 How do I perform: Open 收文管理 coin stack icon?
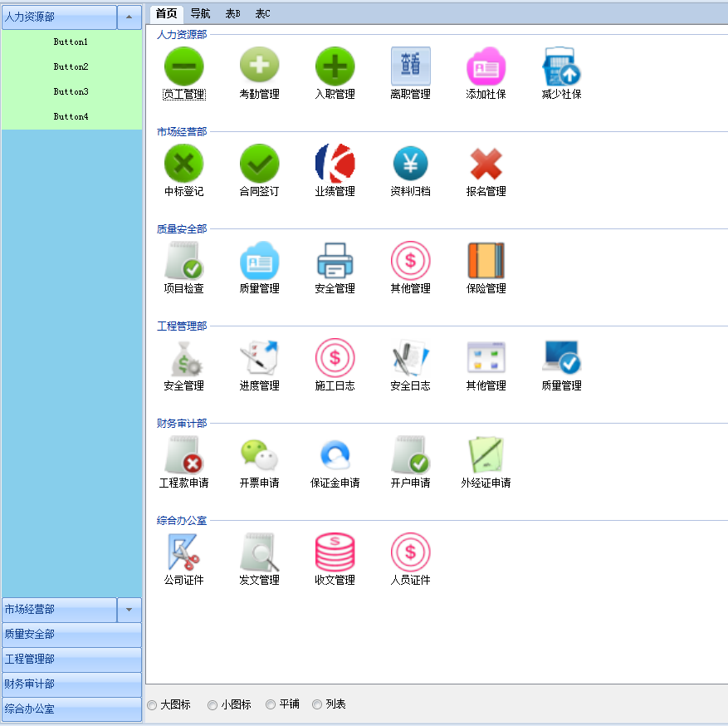335,552
